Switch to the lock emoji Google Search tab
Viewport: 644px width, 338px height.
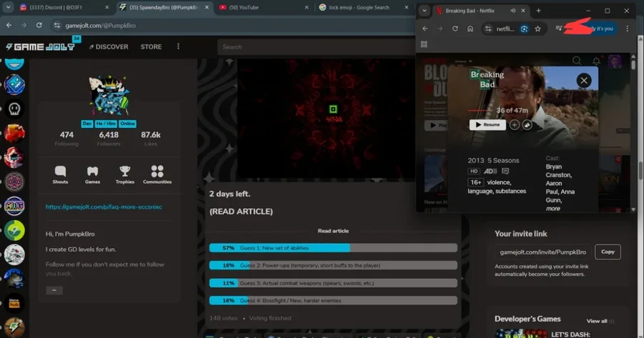click(363, 7)
